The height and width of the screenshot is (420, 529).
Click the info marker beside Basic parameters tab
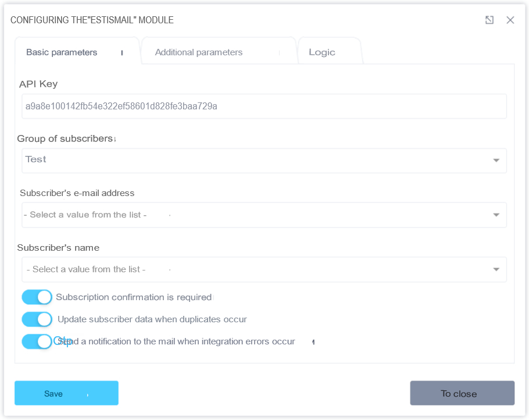(122, 52)
